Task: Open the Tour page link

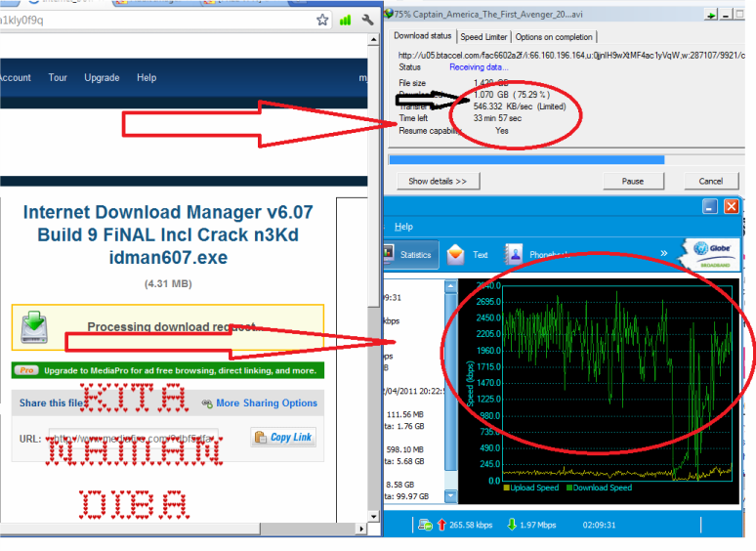Action: [x=58, y=77]
